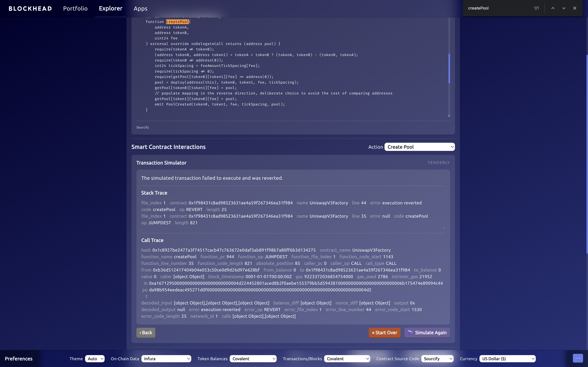Select the Portfolio menu tab
This screenshot has height=367, width=588.
(x=75, y=8)
